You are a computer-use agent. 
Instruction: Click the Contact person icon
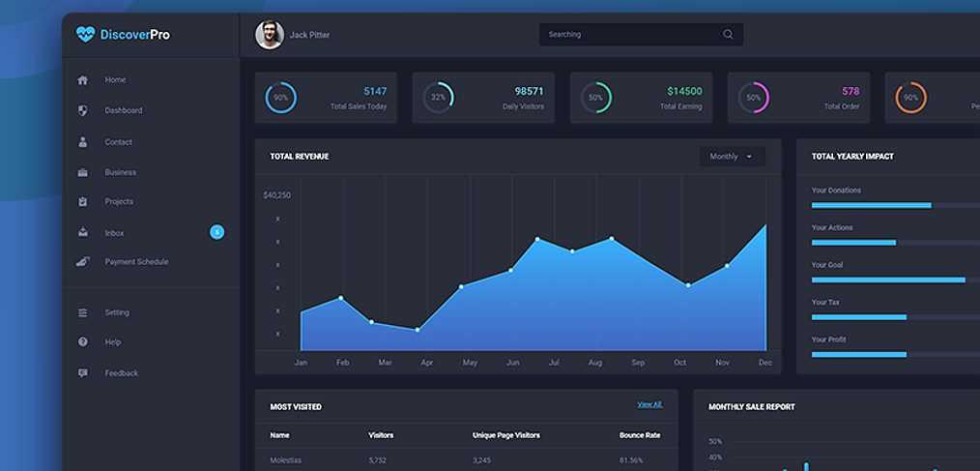click(82, 142)
